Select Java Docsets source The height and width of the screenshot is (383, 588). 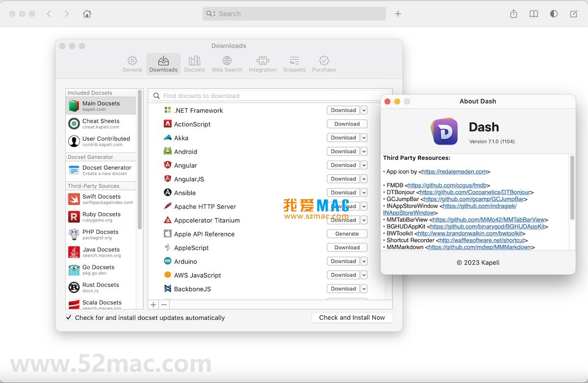pyautogui.click(x=101, y=252)
